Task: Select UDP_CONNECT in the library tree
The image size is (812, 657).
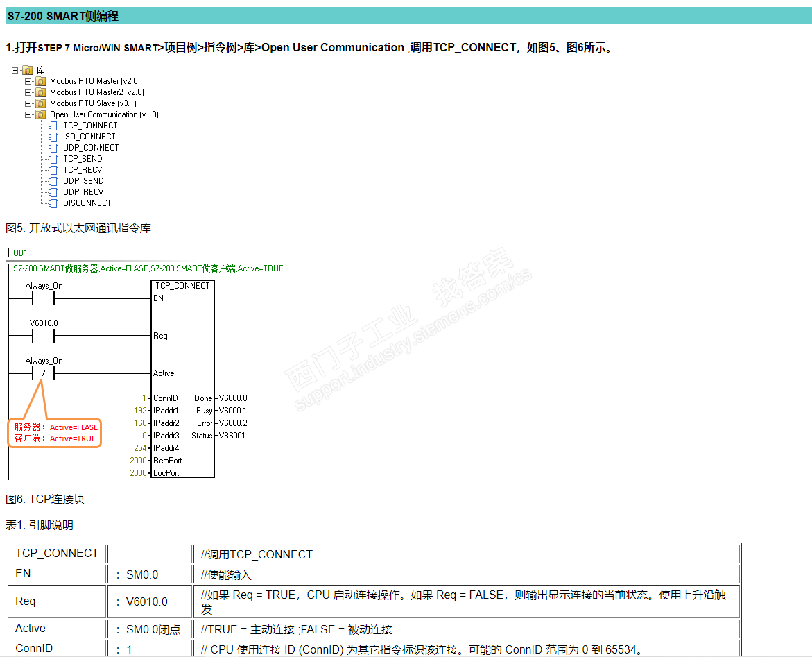Action: pos(91,148)
